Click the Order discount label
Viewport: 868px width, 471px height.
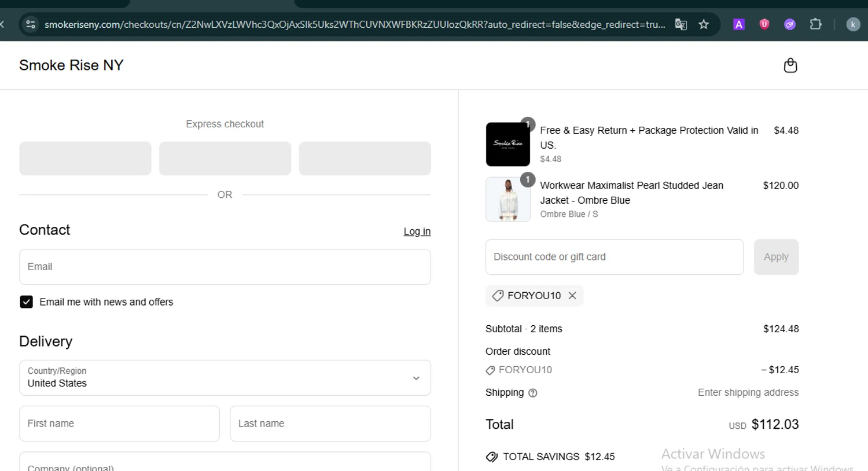click(x=518, y=351)
